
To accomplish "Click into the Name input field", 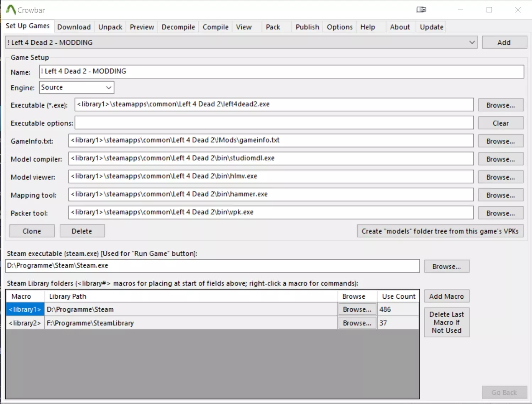I will [x=281, y=72].
